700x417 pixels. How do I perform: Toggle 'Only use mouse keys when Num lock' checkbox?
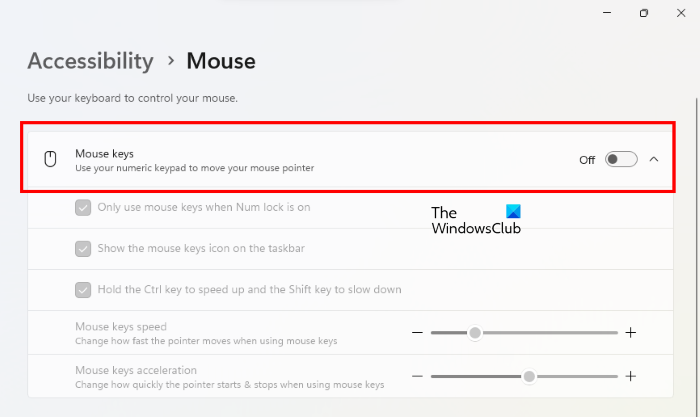click(x=84, y=208)
